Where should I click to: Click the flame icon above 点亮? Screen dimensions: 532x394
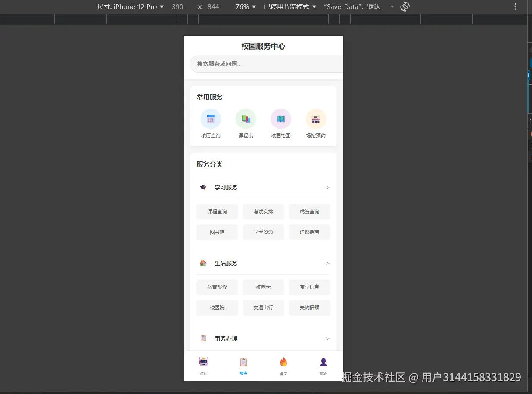point(283,362)
